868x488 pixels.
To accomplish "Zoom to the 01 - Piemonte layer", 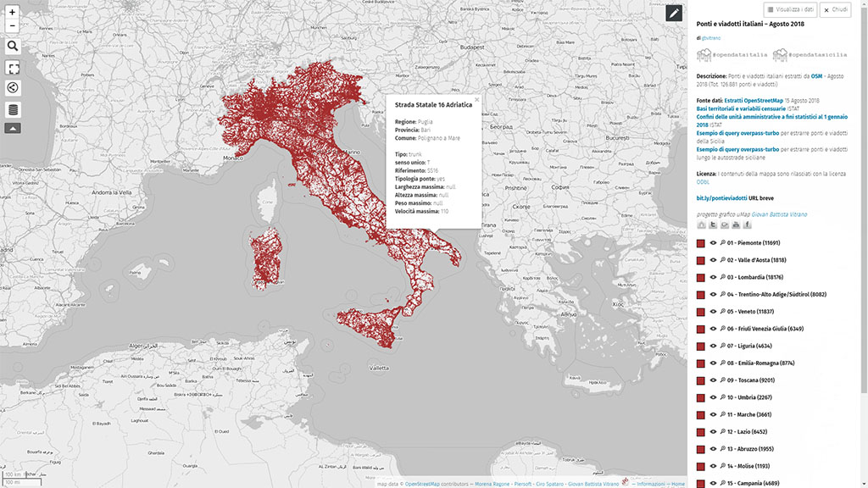I will click(x=722, y=243).
